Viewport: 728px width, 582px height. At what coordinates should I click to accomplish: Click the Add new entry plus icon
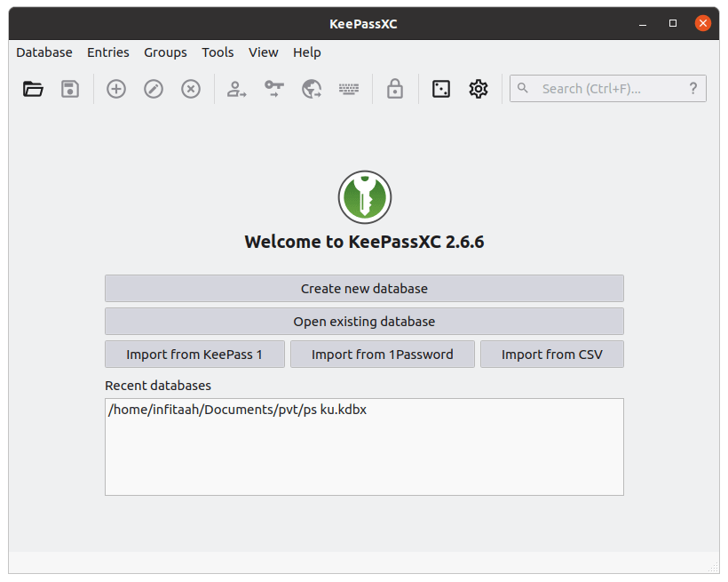coord(116,89)
